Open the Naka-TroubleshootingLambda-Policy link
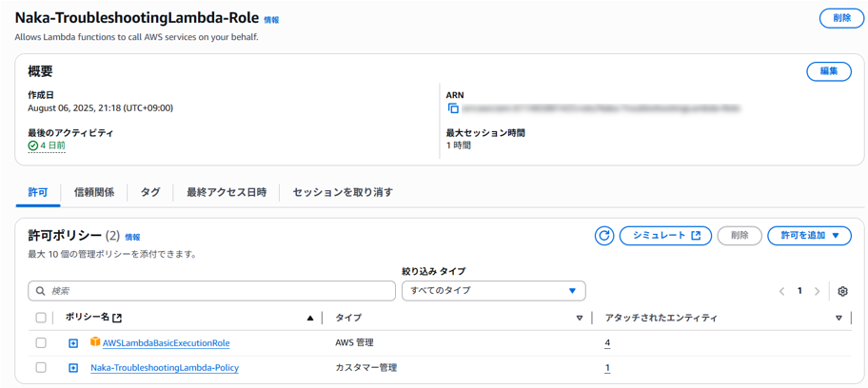868x388 pixels. click(165, 368)
